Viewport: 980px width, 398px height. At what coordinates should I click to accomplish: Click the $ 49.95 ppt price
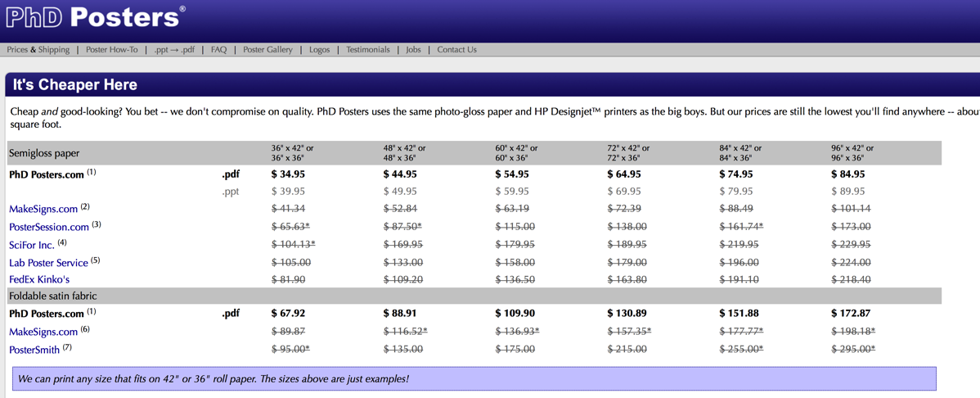[x=400, y=192]
